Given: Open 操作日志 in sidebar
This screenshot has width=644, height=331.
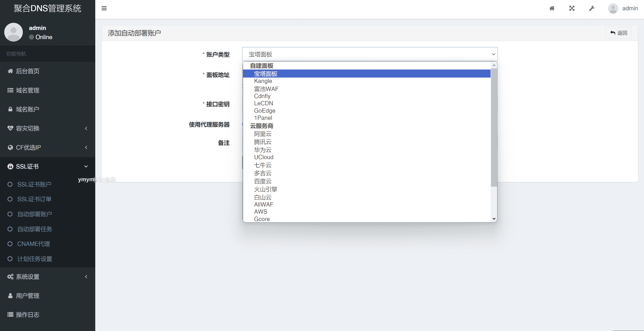Looking at the screenshot, I should 47,315.
